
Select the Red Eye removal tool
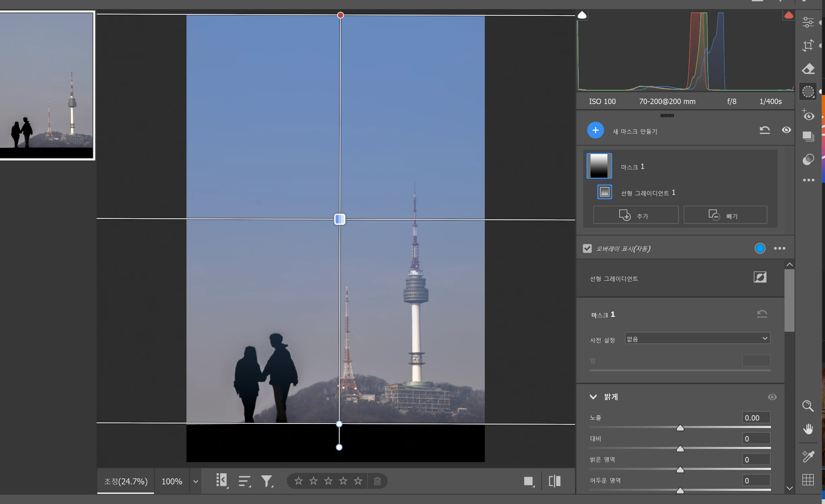tap(808, 115)
